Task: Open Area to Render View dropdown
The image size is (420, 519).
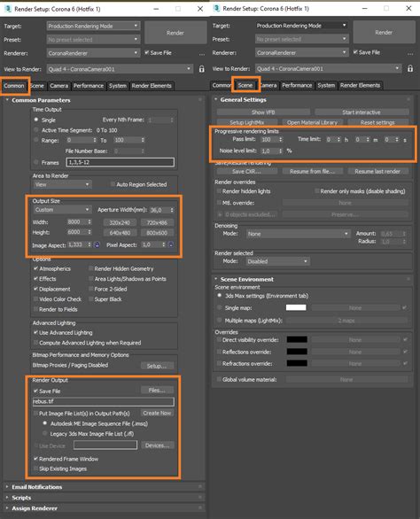Action: [x=62, y=184]
